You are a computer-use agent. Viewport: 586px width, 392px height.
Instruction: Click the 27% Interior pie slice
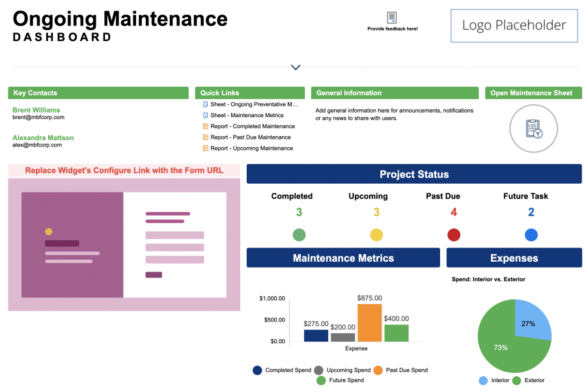pos(529,323)
